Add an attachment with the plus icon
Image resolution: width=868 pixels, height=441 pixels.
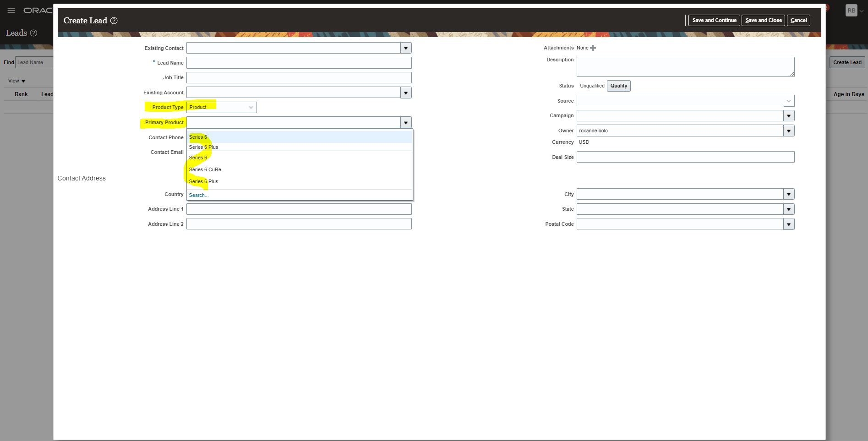(x=593, y=48)
